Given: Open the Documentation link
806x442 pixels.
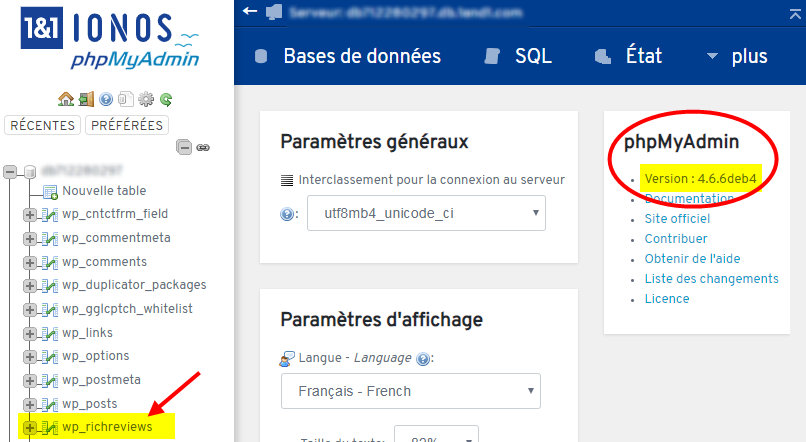Looking at the screenshot, I should (689, 198).
